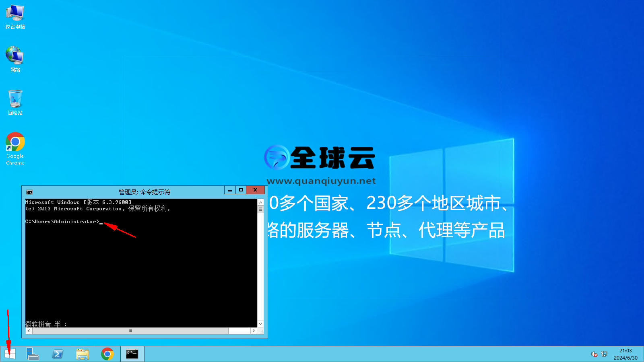Click the console scroll left arrow

coord(29,331)
